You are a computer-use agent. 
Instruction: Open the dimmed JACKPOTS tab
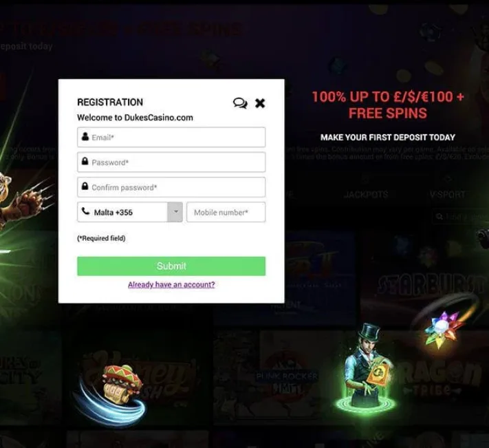pos(366,195)
